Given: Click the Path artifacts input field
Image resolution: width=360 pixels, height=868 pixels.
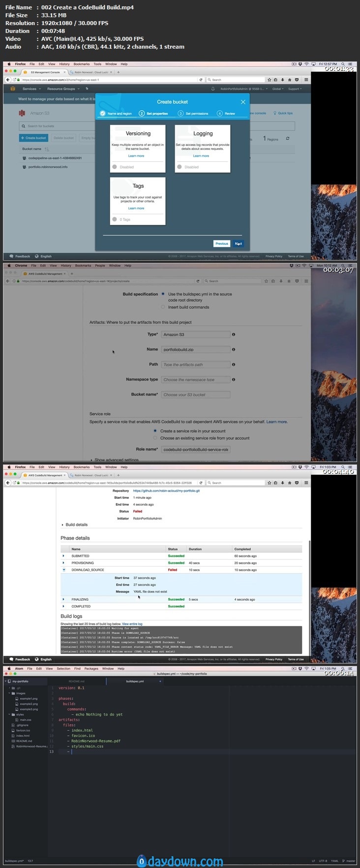Looking at the screenshot, I should point(196,365).
